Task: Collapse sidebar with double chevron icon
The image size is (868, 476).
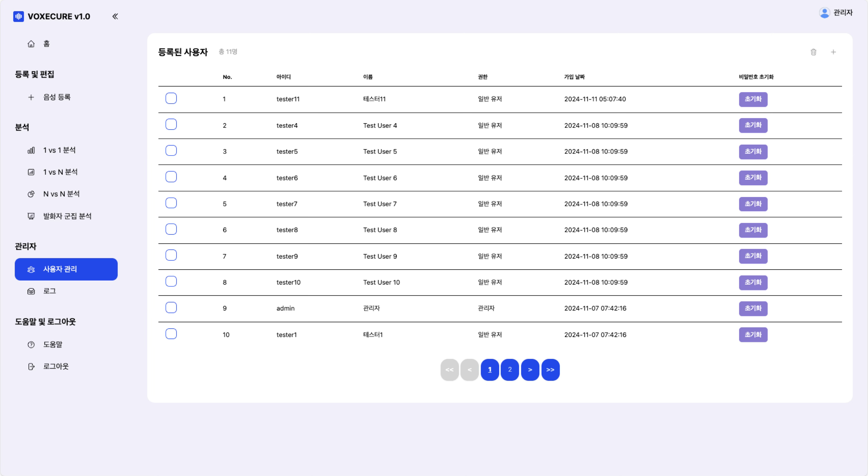Action: click(x=115, y=16)
